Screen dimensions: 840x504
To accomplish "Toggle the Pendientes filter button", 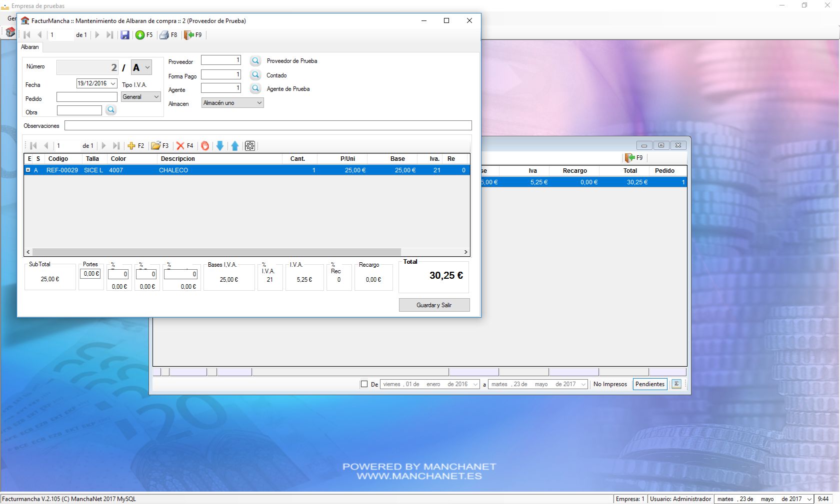I will click(x=649, y=384).
